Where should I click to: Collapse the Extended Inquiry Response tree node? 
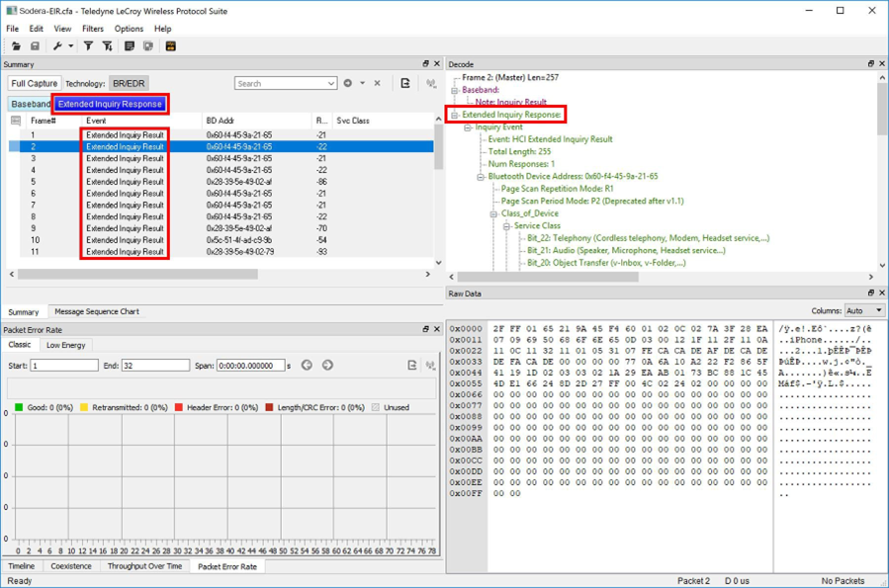tap(455, 115)
